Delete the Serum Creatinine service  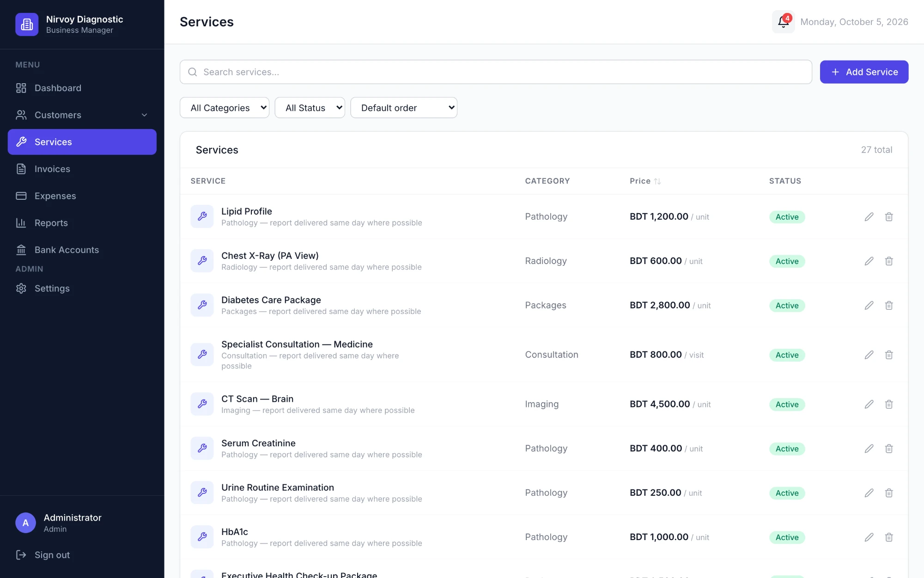tap(889, 449)
